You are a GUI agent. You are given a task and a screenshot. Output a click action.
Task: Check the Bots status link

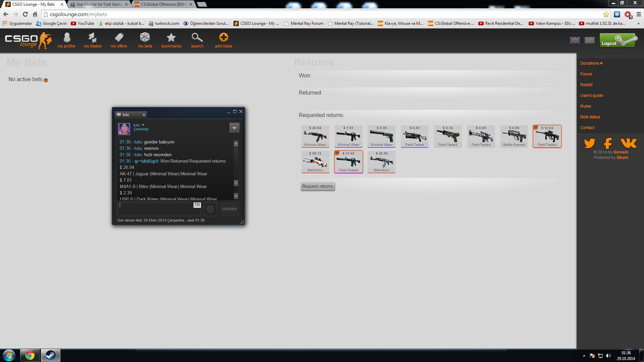pos(590,117)
